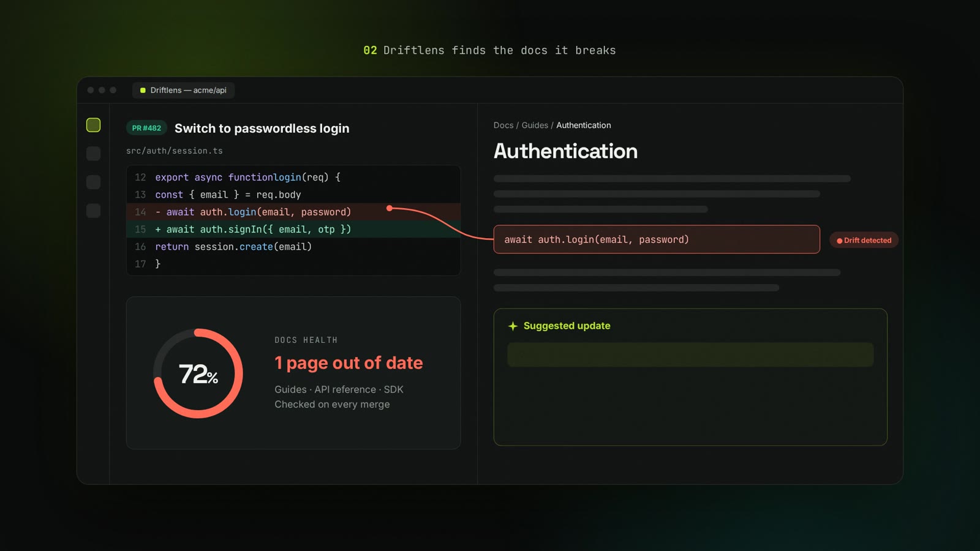This screenshot has height=551, width=980.
Task: Click line 16 return session.create code
Action: (293, 247)
